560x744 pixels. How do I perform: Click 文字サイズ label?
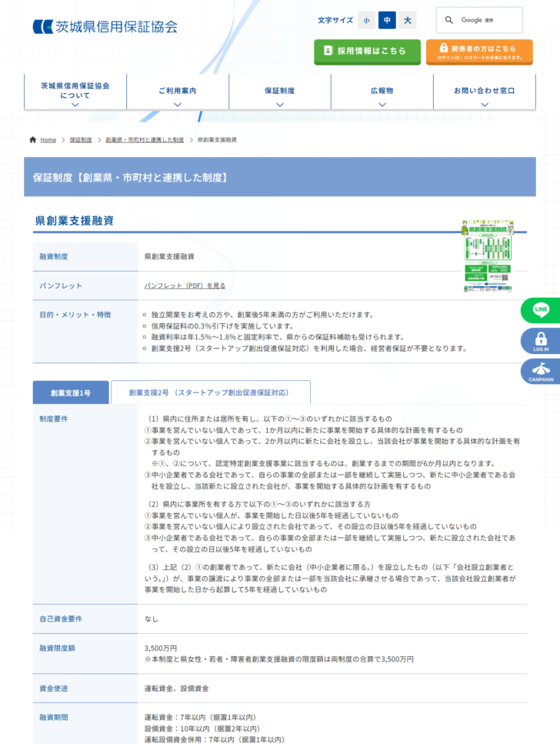click(x=335, y=21)
